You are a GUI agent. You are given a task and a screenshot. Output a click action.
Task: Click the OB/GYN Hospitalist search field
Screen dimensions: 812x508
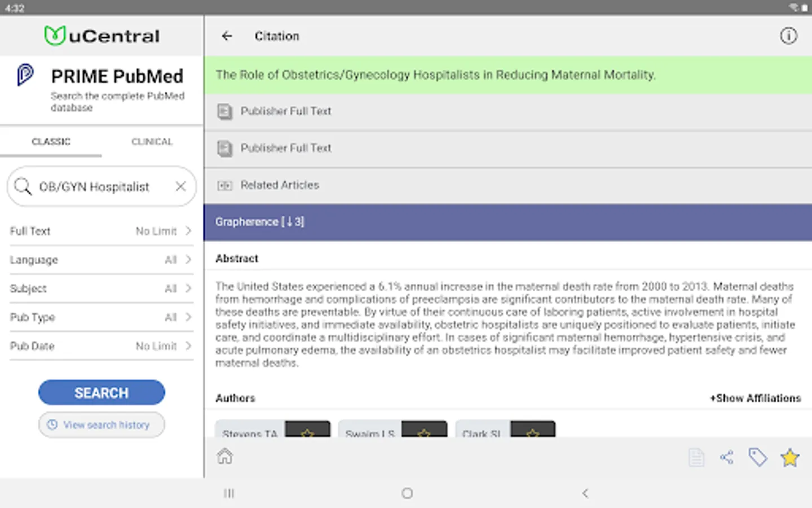[x=96, y=187]
